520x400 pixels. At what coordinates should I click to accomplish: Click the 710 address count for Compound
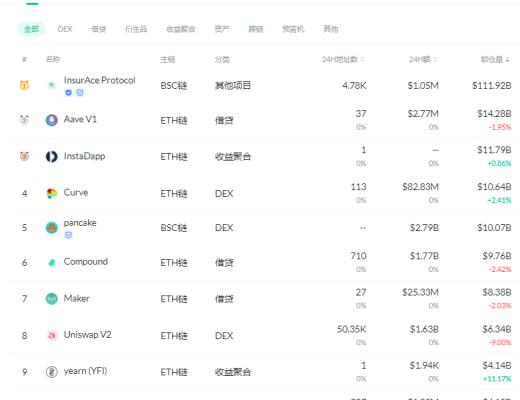[x=359, y=256]
